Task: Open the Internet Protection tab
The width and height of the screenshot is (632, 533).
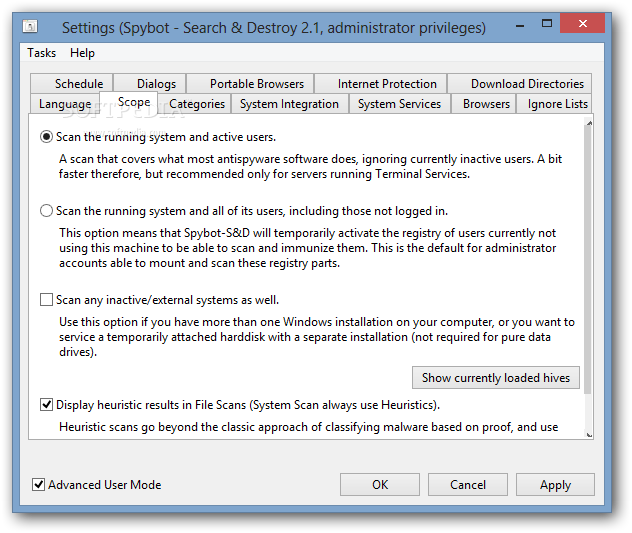Action: click(x=380, y=83)
